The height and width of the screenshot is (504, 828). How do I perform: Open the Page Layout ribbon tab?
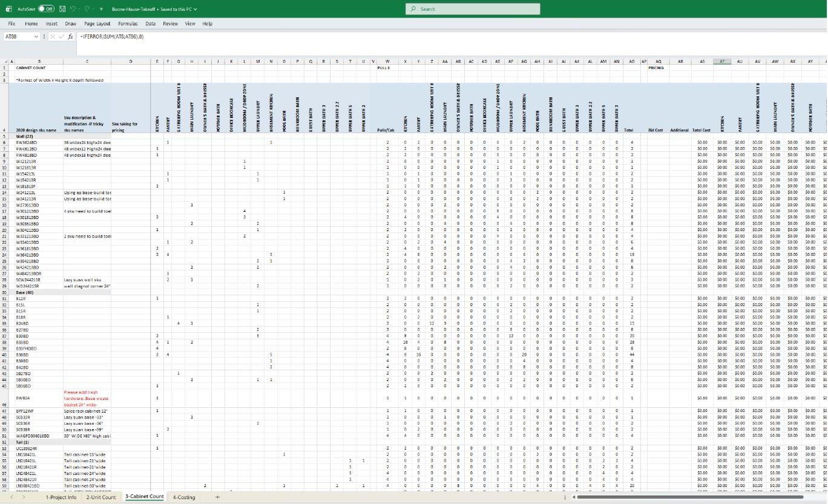[x=97, y=24]
